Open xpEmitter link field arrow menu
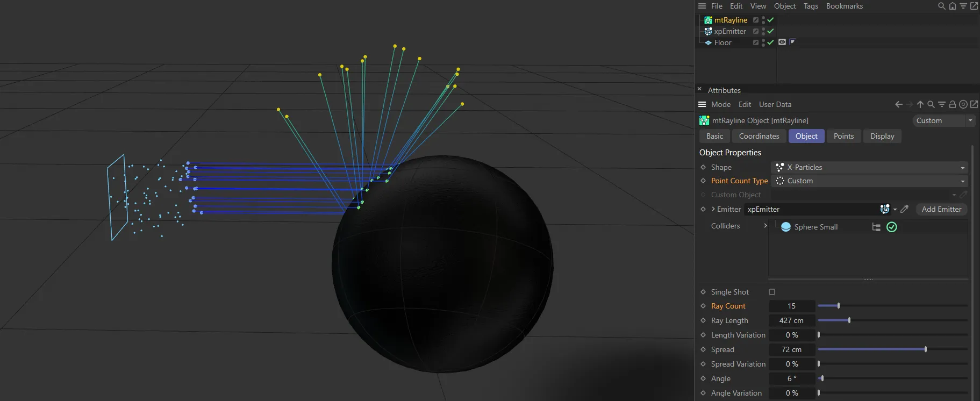This screenshot has height=401, width=980. click(895, 210)
